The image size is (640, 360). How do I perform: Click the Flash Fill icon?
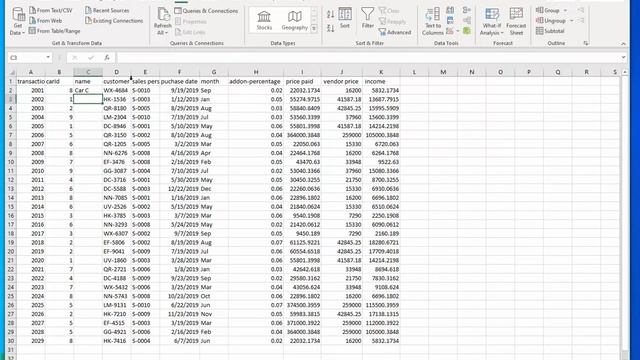click(450, 10)
